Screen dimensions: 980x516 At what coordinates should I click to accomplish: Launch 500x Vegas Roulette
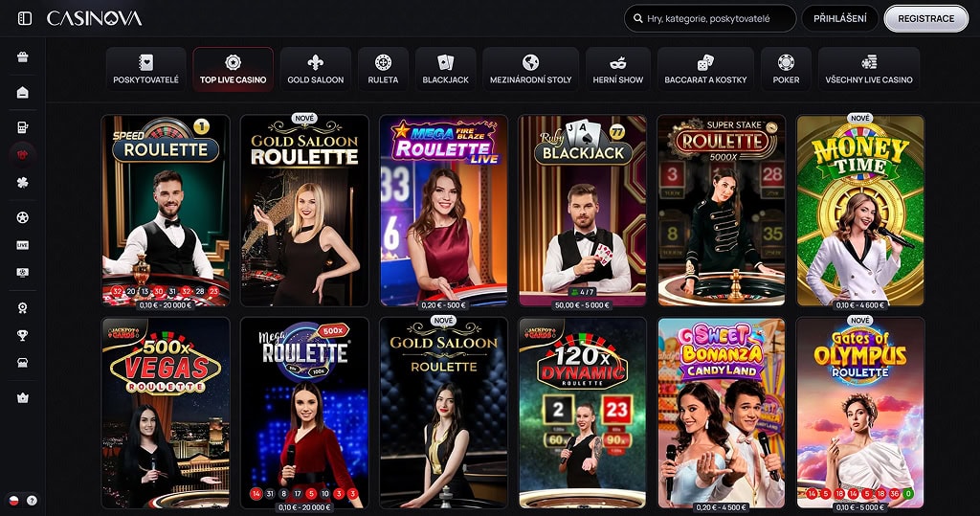[166, 413]
